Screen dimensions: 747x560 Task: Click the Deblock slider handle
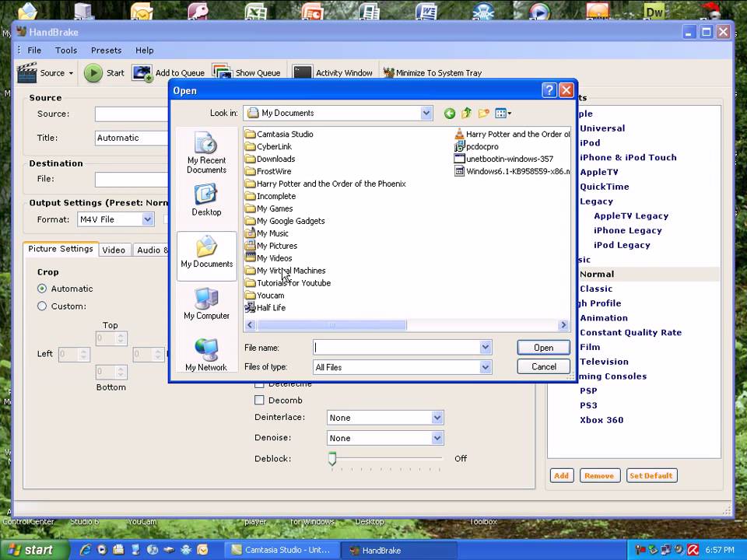[332, 459]
